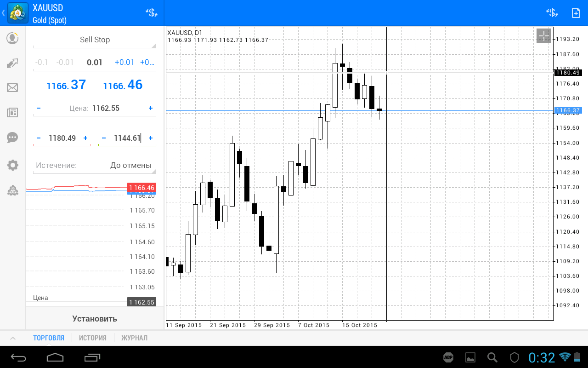588x368 pixels.
Task: Tap the 1166.37 bid price
Action: tap(66, 85)
